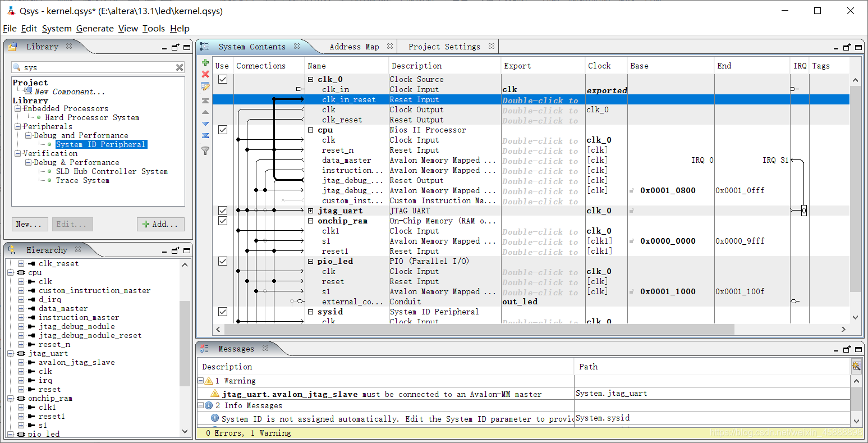Viewport: 868px width, 443px height.
Task: Click the edit parameters pencil icon
Action: [x=205, y=86]
